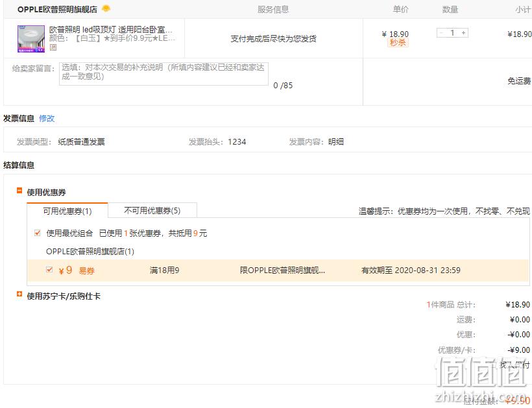
Task: Switch to the 不可用优惠券(5) tab
Action: (x=152, y=211)
